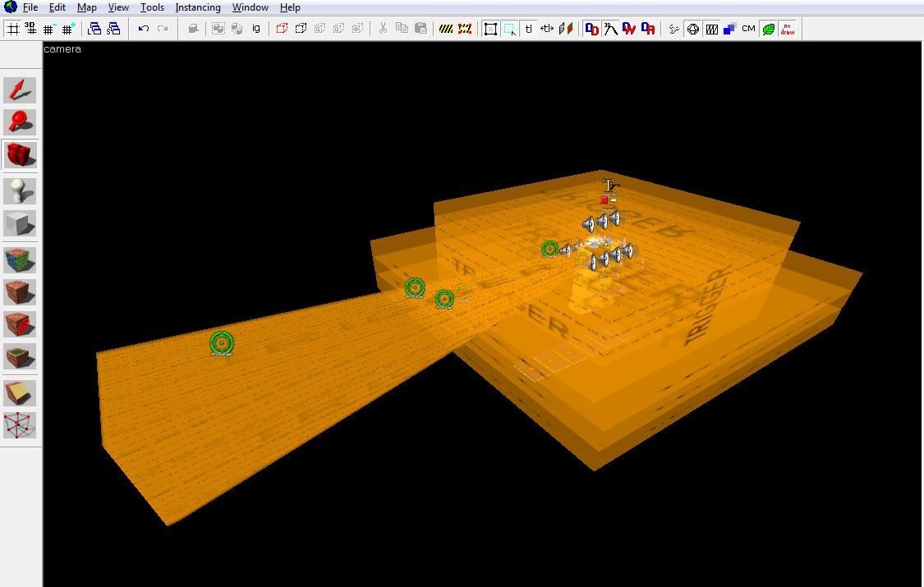The width and height of the screenshot is (924, 587).
Task: Click the Undo button
Action: click(x=144, y=29)
